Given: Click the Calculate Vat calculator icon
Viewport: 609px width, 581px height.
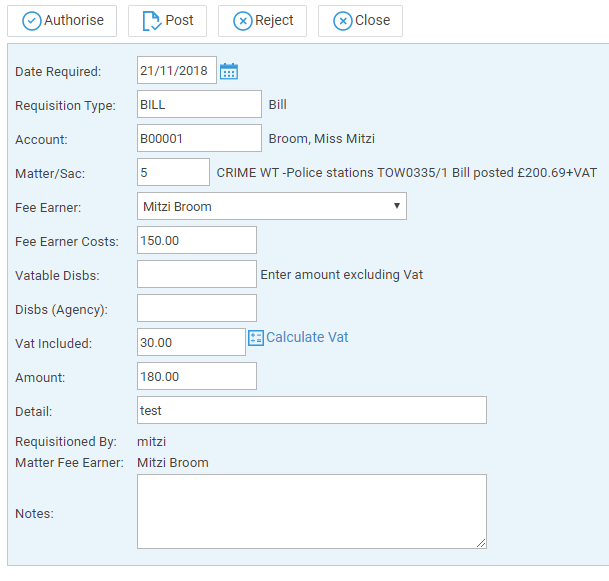Looking at the screenshot, I should 256,337.
